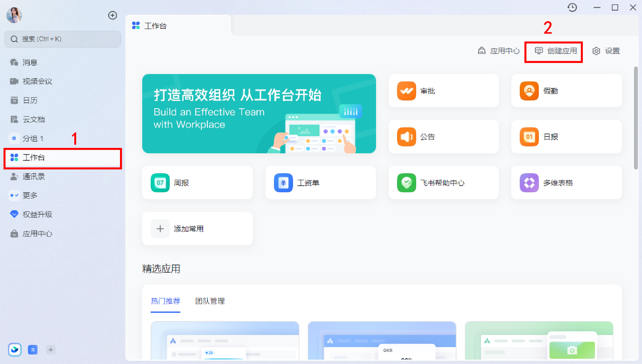Open 云文档 cloud documents
This screenshot has width=642, height=364.
pos(34,120)
